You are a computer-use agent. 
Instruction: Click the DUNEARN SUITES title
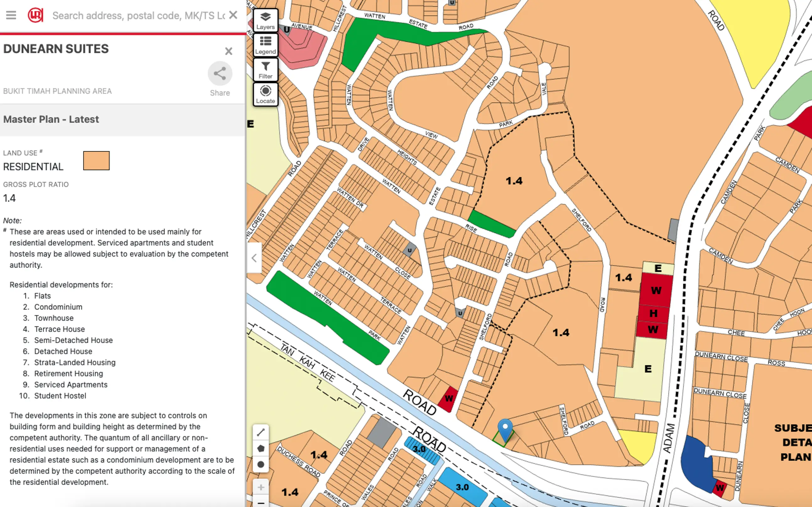[x=56, y=49]
